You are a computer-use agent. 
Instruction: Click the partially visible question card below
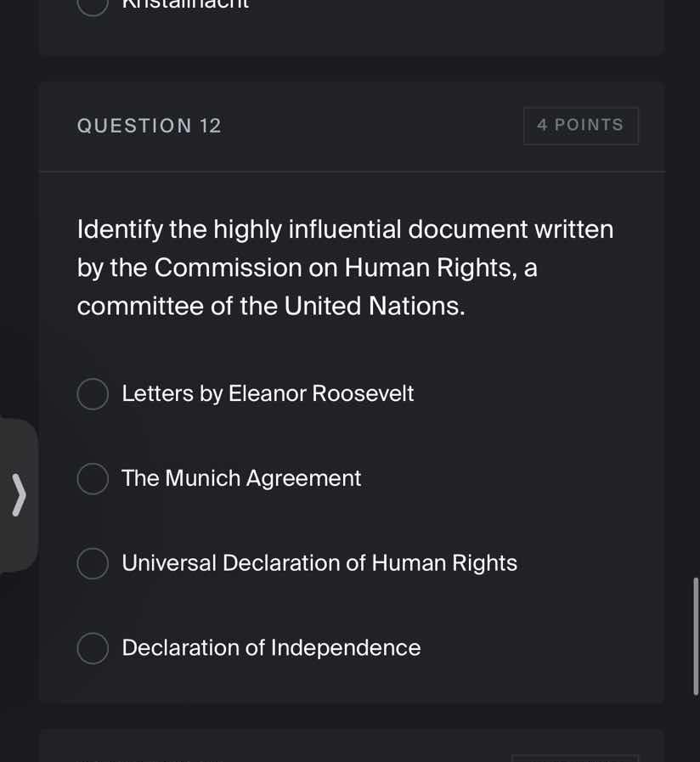coord(351,748)
